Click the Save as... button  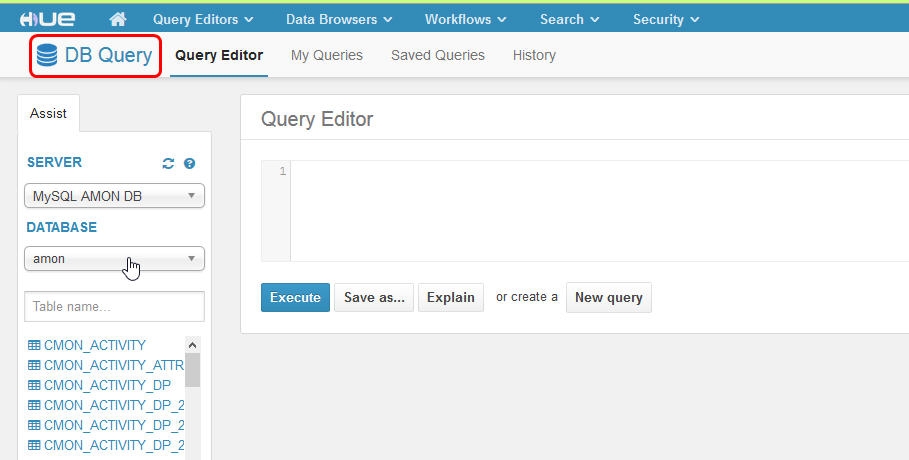pos(374,298)
